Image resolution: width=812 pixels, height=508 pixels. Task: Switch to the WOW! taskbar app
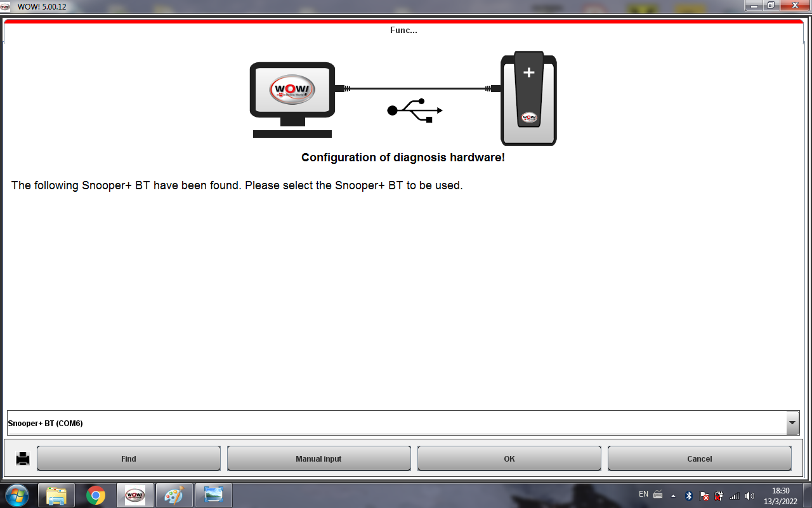[135, 495]
